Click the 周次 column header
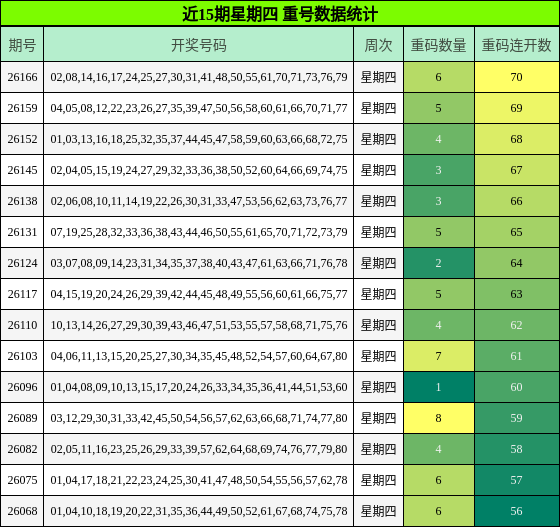 tap(379, 45)
